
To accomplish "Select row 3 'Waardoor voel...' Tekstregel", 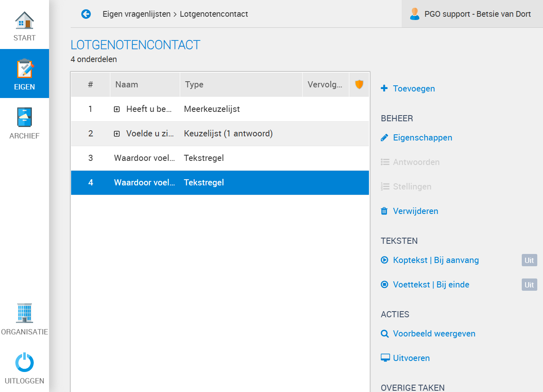I will click(x=220, y=158).
